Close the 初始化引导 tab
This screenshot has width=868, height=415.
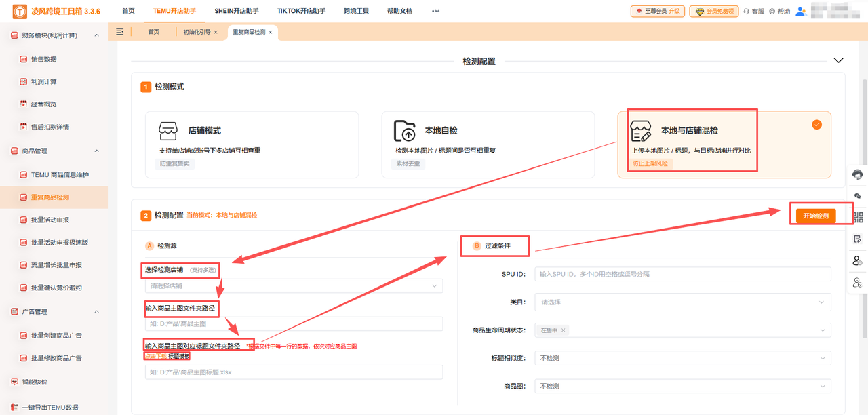[216, 32]
